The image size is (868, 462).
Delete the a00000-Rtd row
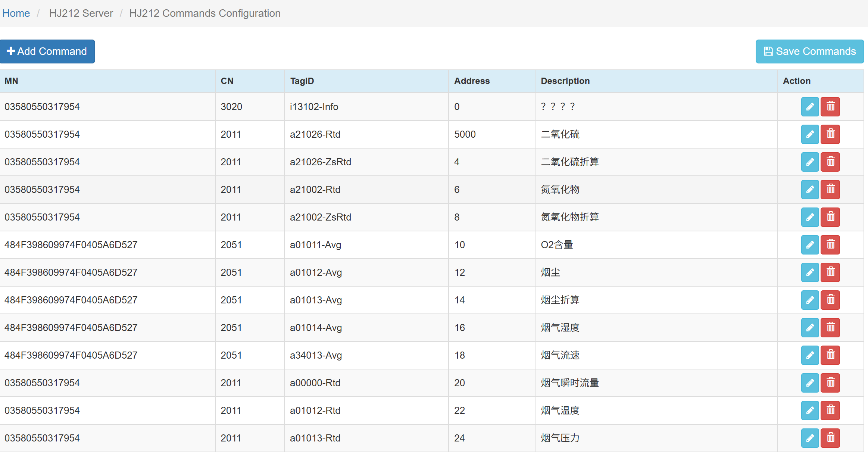point(830,383)
